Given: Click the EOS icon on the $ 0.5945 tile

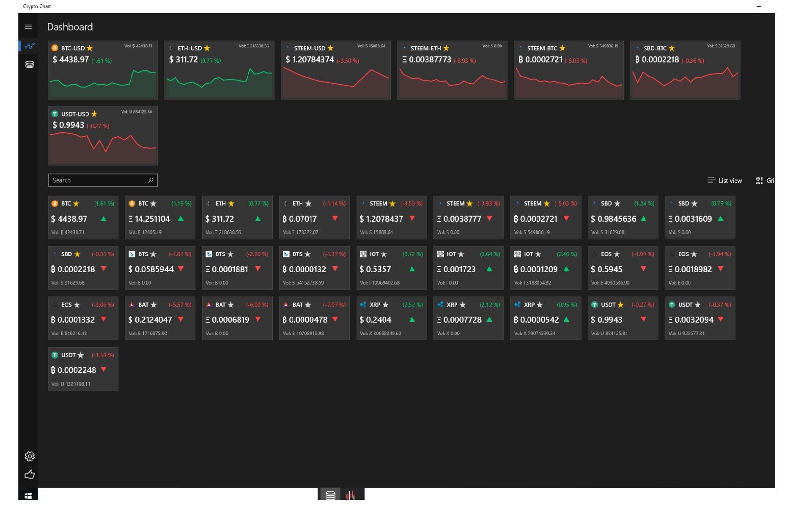Looking at the screenshot, I should (x=594, y=254).
